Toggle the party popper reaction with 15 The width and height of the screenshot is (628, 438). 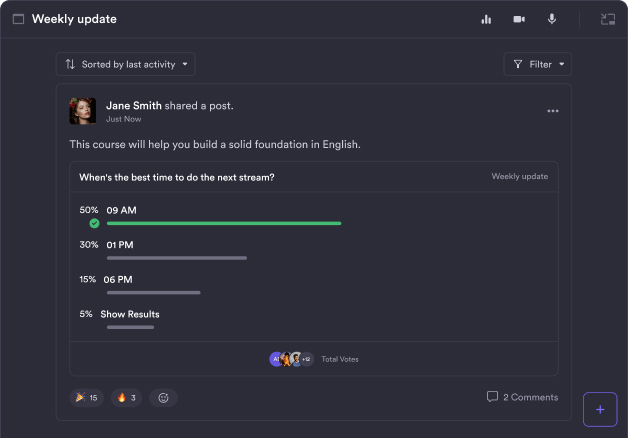pyautogui.click(x=87, y=398)
